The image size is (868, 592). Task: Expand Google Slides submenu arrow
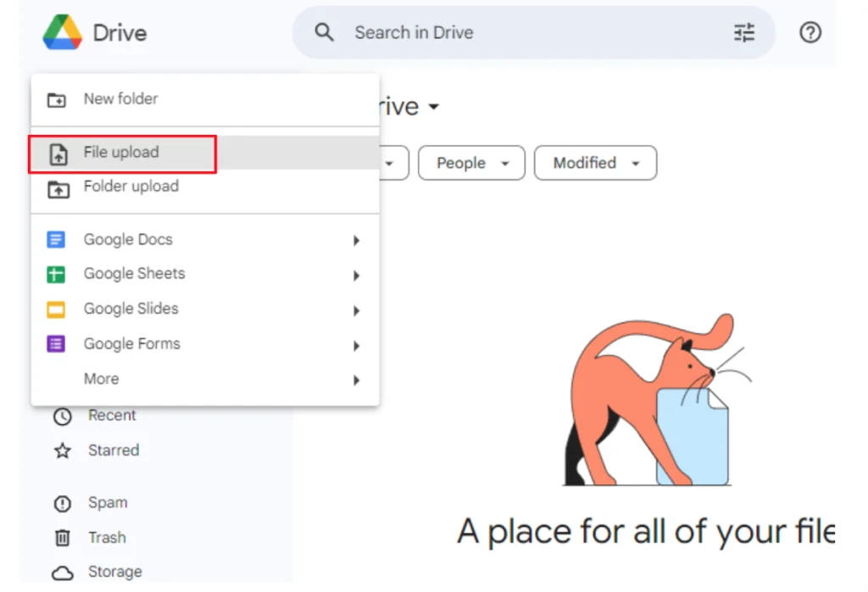pyautogui.click(x=357, y=310)
